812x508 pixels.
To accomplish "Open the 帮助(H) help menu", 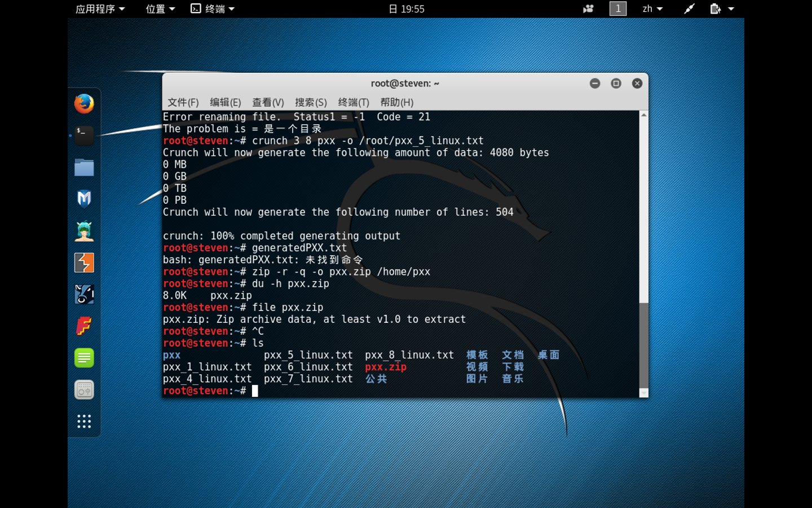I will (396, 102).
